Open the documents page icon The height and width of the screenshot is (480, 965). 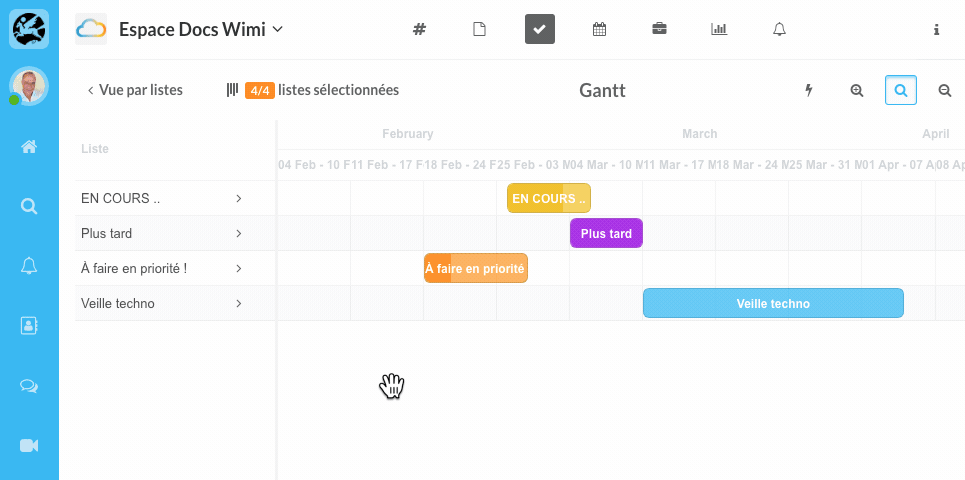pyautogui.click(x=479, y=29)
